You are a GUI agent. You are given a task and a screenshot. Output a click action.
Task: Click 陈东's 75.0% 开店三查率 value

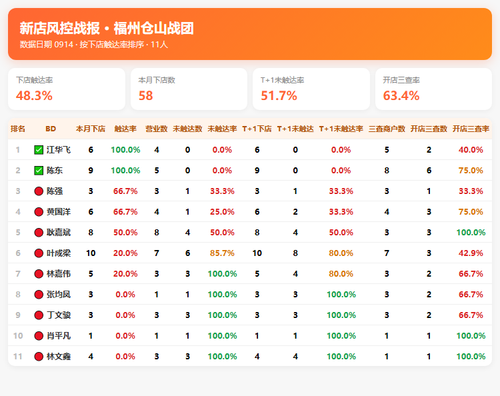(x=471, y=171)
